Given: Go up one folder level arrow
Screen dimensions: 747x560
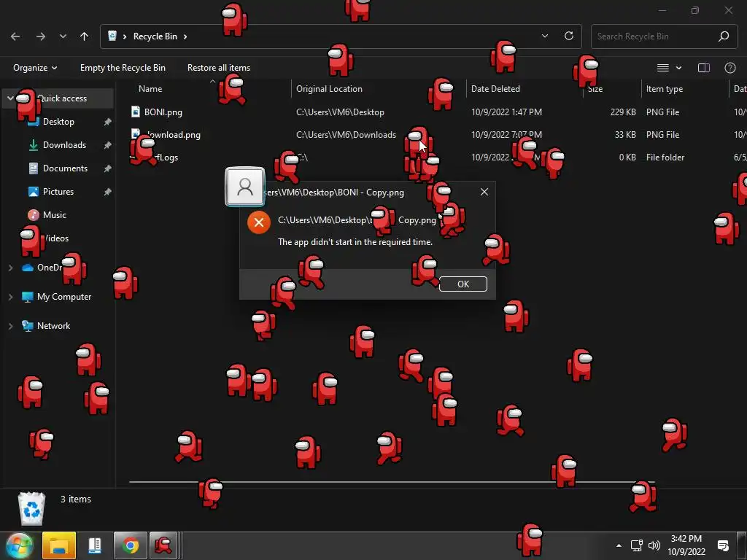Looking at the screenshot, I should [x=85, y=36].
